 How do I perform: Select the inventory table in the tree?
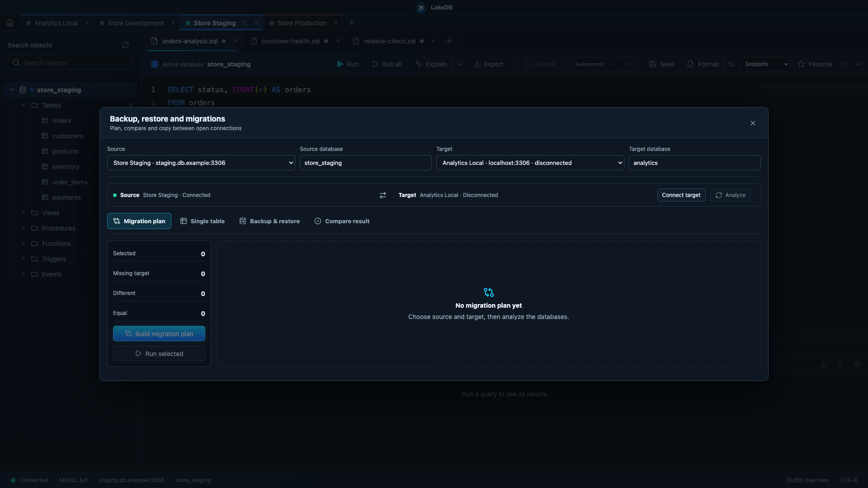point(66,167)
